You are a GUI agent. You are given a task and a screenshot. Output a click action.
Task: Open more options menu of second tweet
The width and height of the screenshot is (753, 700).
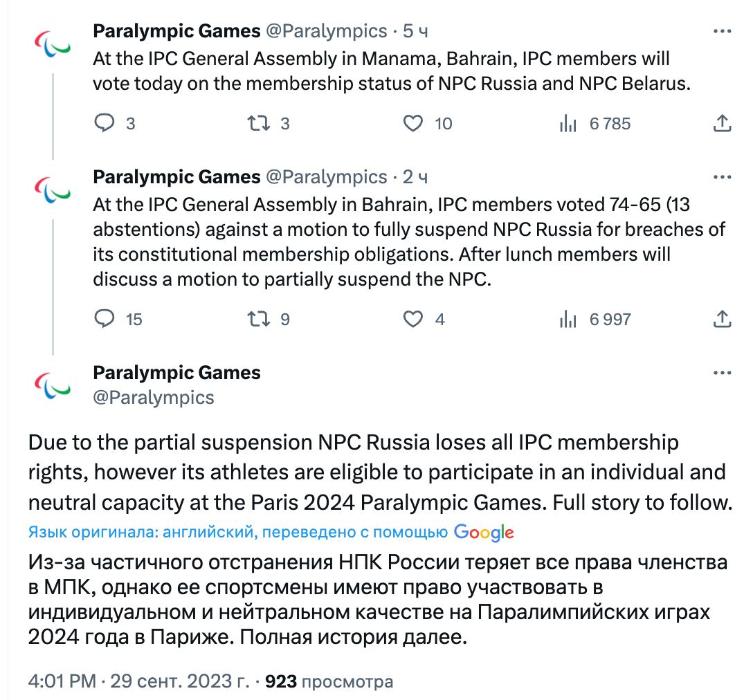pos(722,177)
